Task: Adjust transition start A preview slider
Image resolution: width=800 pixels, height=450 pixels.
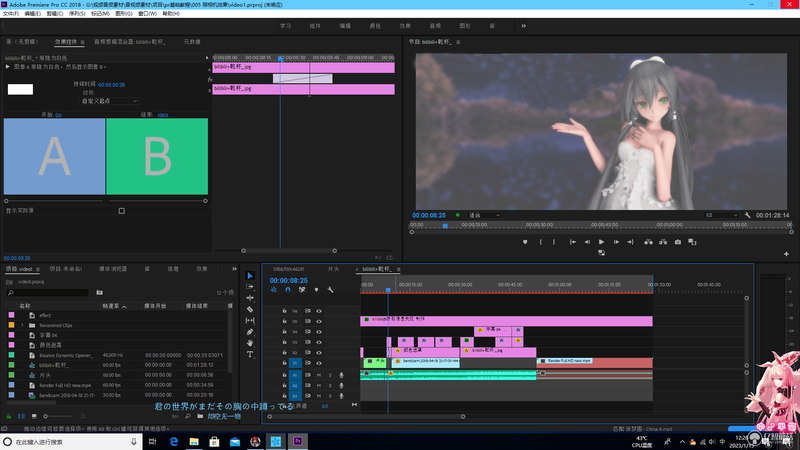Action: (6, 201)
